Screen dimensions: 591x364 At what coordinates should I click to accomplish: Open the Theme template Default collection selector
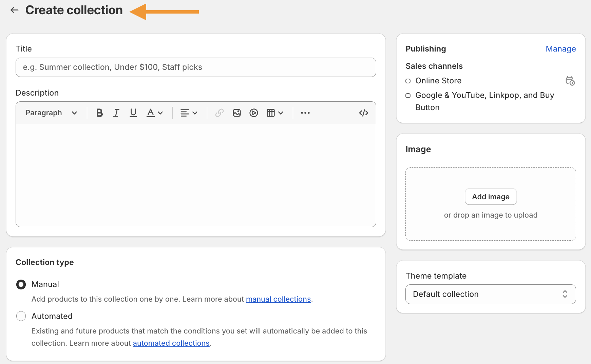click(490, 294)
